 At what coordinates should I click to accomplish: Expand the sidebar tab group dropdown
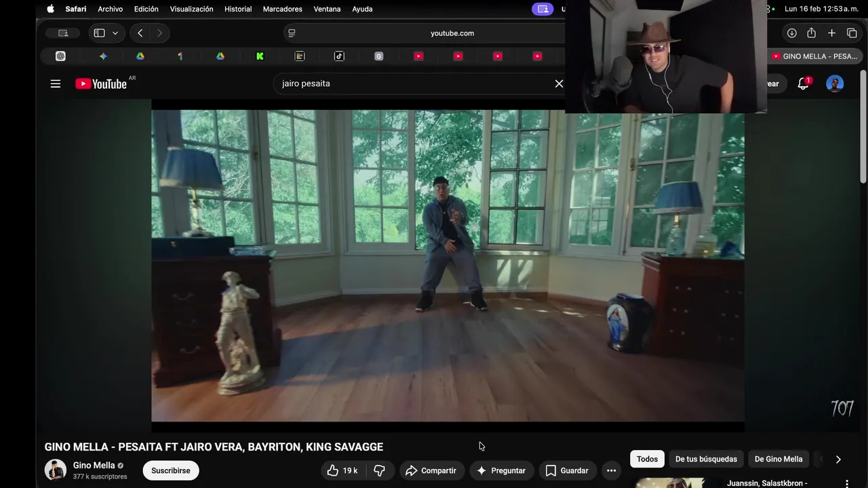point(115,33)
